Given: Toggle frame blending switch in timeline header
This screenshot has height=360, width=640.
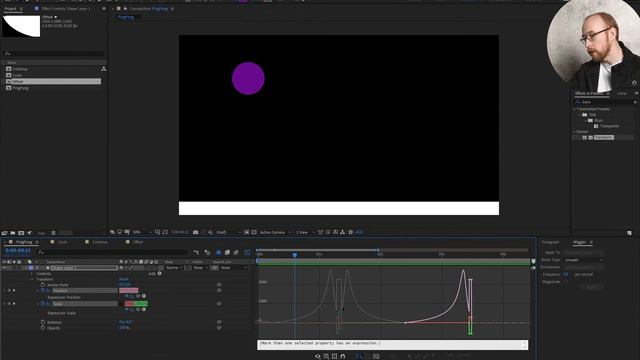Looking at the screenshot, I should [227, 252].
